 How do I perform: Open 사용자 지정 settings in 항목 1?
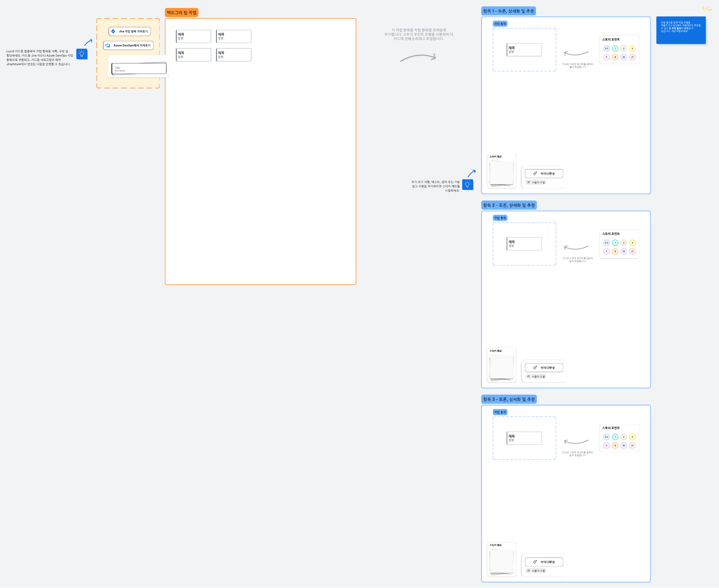point(536,183)
